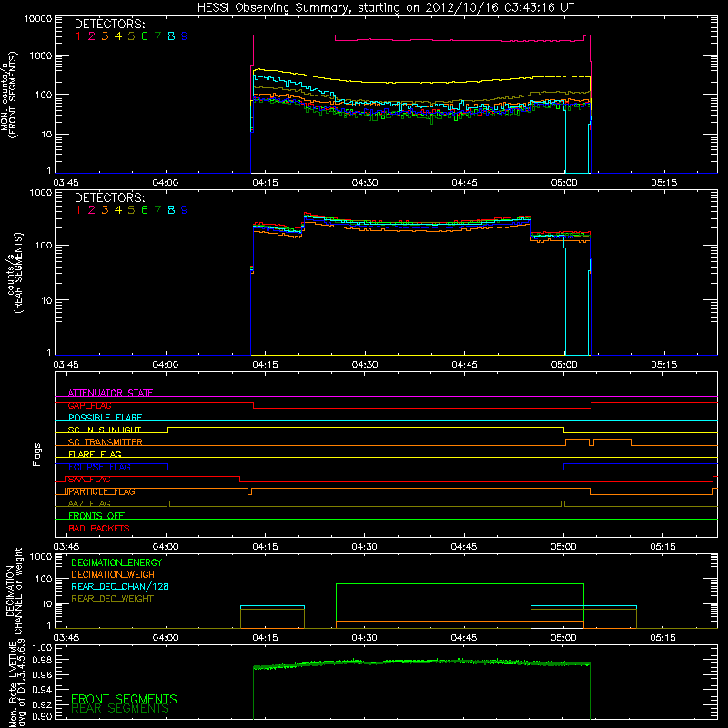Click the ECLIPSE_FLAG label
The height and width of the screenshot is (728, 728).
(99, 467)
